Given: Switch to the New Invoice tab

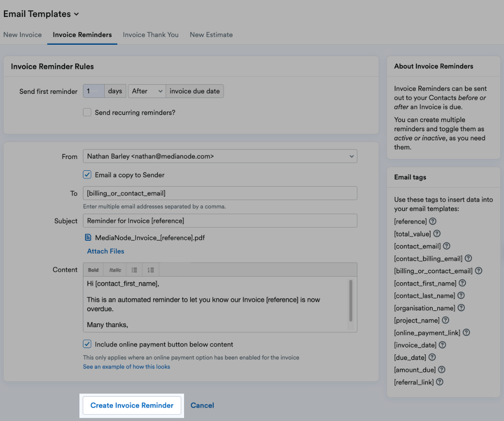Looking at the screenshot, I should [x=23, y=35].
